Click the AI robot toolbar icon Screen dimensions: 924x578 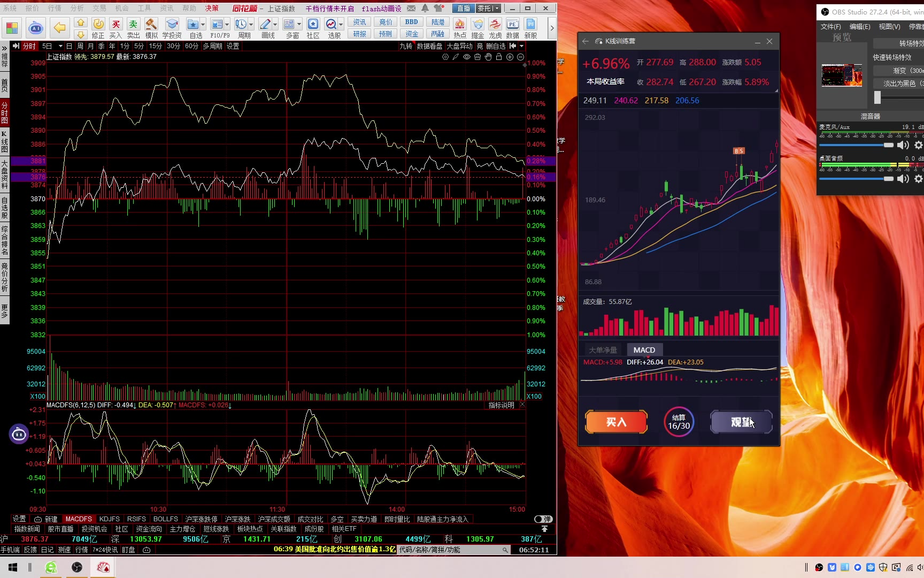35,28
